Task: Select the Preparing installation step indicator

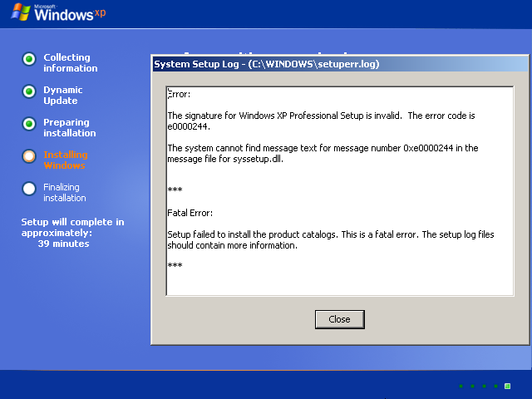Action: tap(29, 124)
